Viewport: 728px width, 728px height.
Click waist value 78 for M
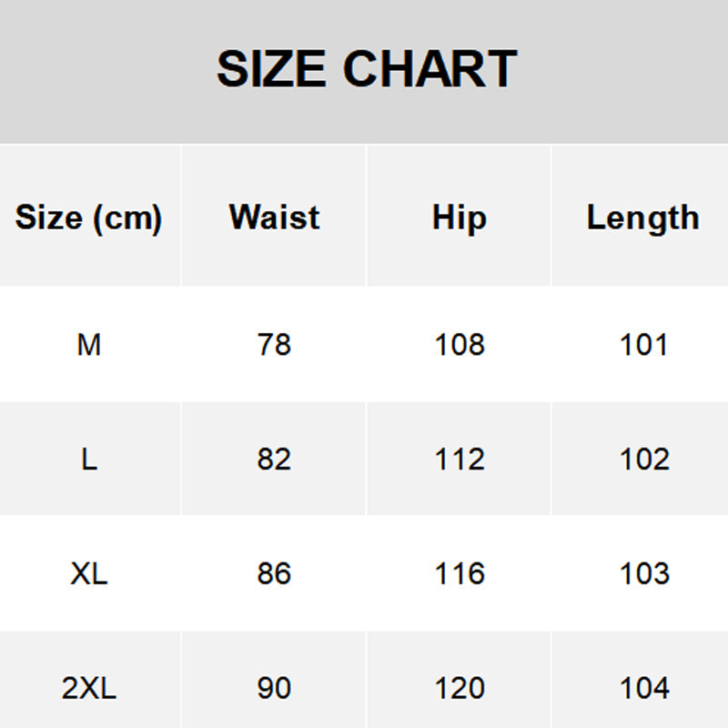[x=274, y=345]
